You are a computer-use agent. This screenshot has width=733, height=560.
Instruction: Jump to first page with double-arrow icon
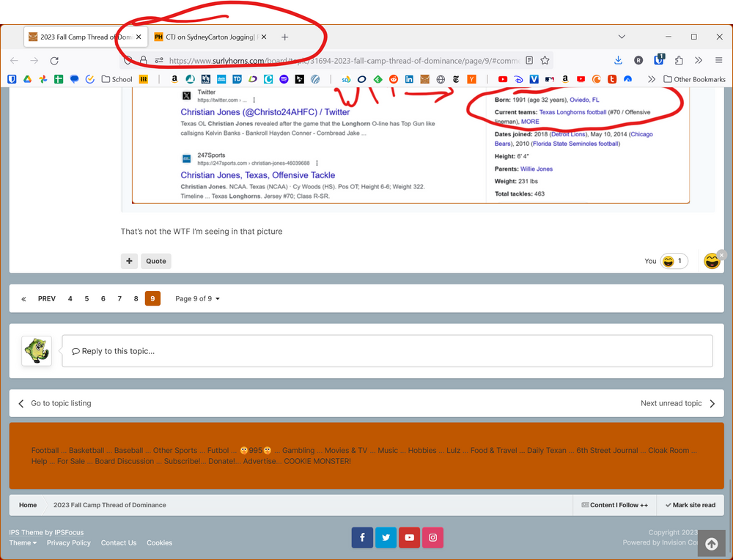pos(23,299)
